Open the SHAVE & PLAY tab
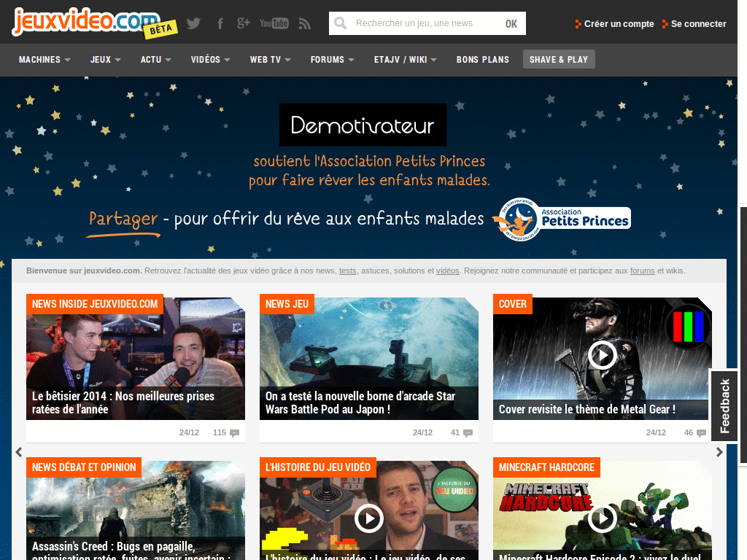The image size is (747, 560). coord(558,60)
